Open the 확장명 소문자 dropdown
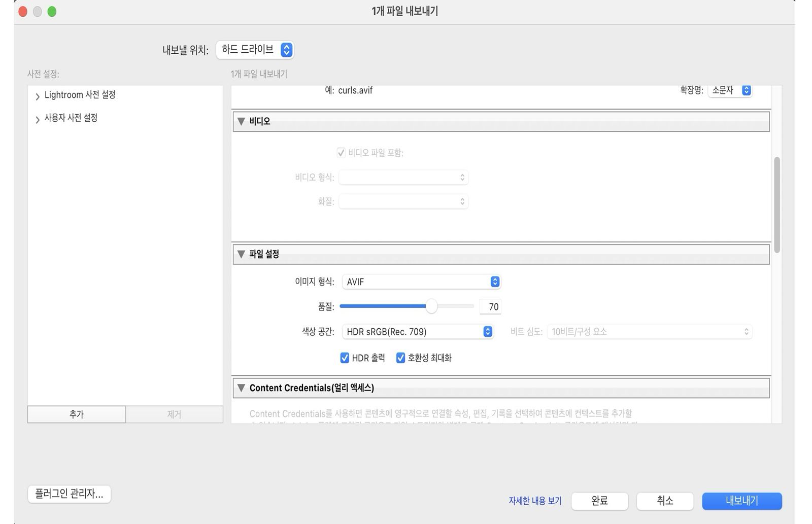Screen dimensions: 812x524 [730, 90]
